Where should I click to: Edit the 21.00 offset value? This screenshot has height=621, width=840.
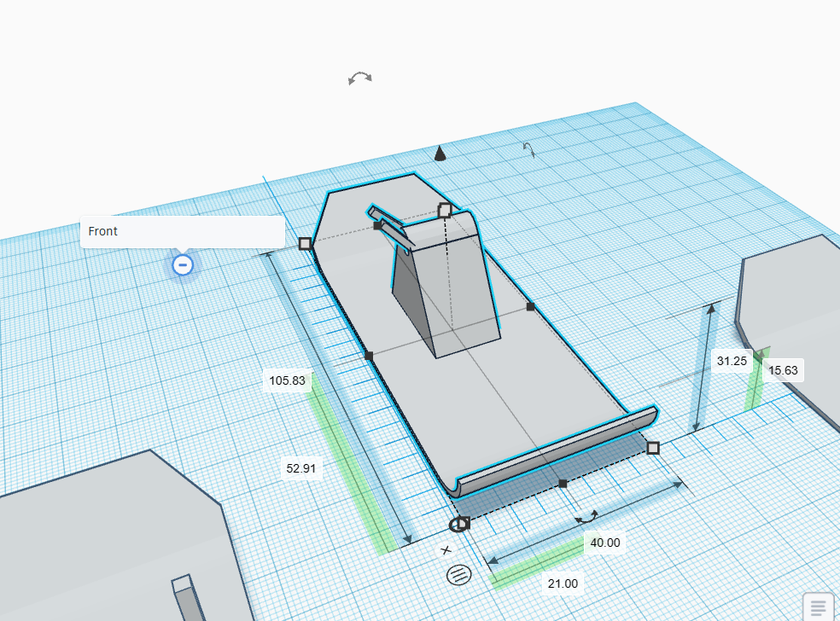pyautogui.click(x=563, y=583)
